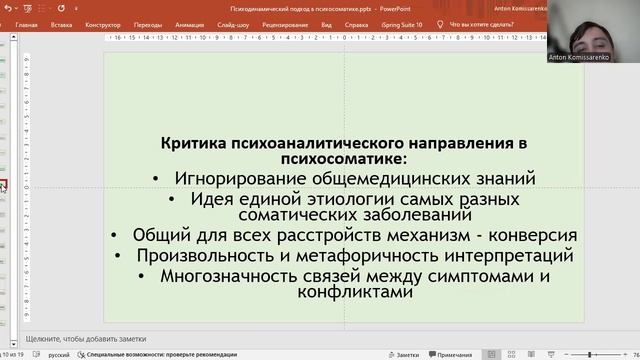Image resolution: width=640 pixels, height=360 pixels.
Task: Open the Вид ribbon tab
Action: point(326,25)
